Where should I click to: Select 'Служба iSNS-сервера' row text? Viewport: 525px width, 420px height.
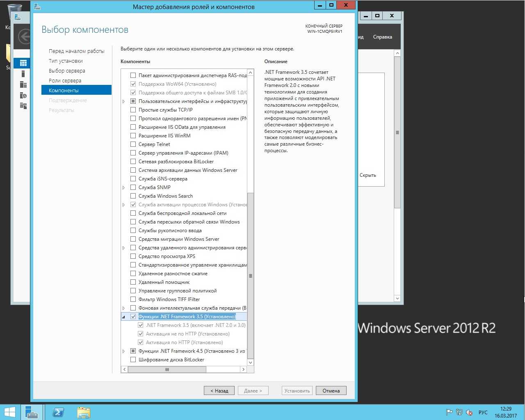pos(163,179)
